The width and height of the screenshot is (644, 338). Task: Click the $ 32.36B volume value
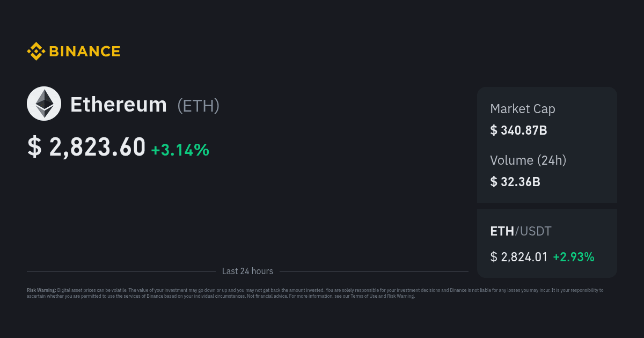(x=515, y=181)
